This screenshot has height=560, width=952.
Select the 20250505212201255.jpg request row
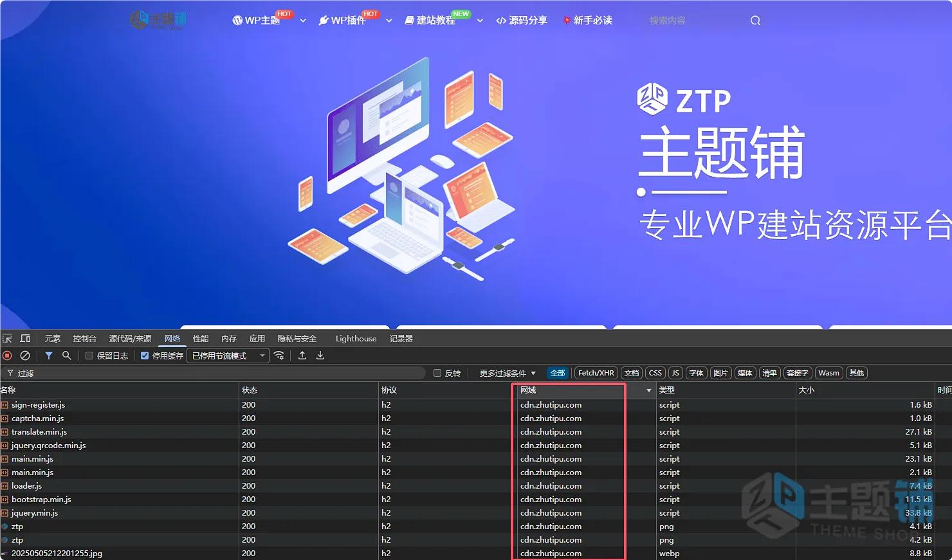476,553
